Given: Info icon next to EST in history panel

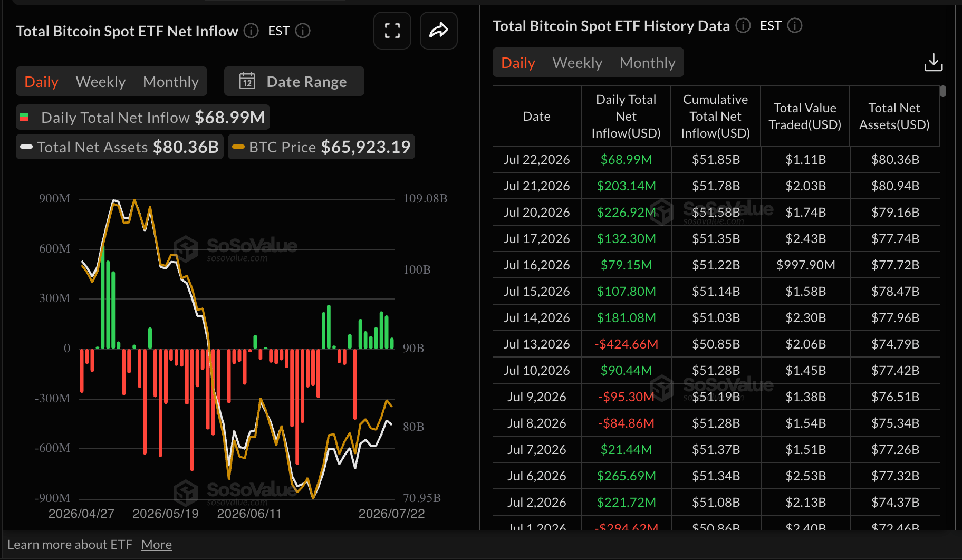Looking at the screenshot, I should (795, 26).
